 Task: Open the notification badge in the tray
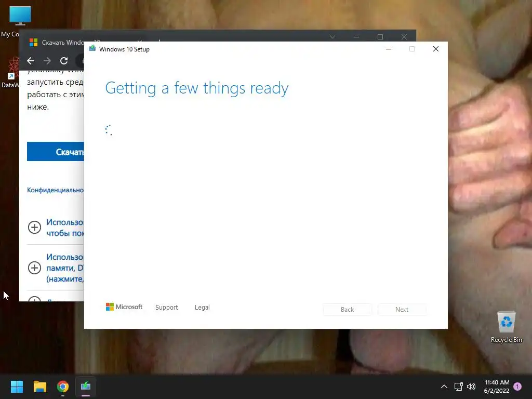pos(517,387)
